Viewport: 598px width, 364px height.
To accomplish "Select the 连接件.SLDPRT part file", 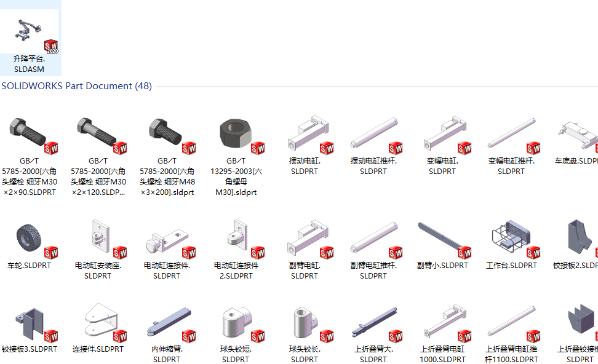I will pos(98,328).
